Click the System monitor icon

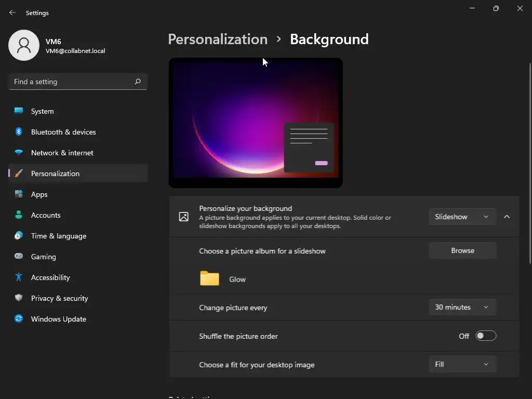click(19, 111)
